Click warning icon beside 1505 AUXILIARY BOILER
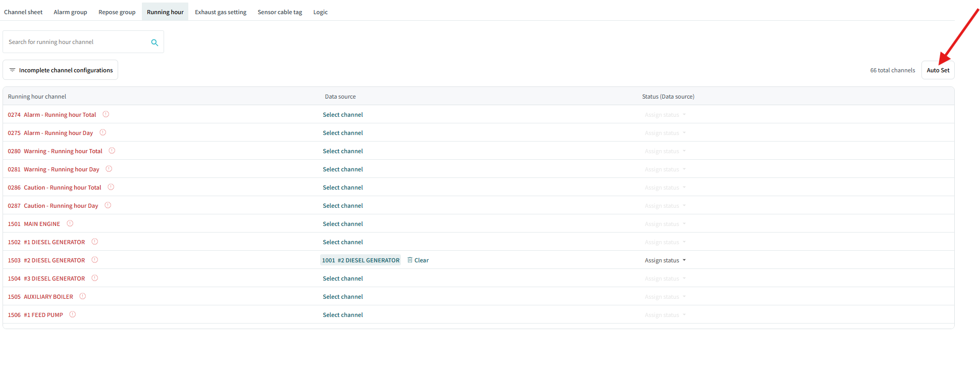980x365 pixels. 82,296
